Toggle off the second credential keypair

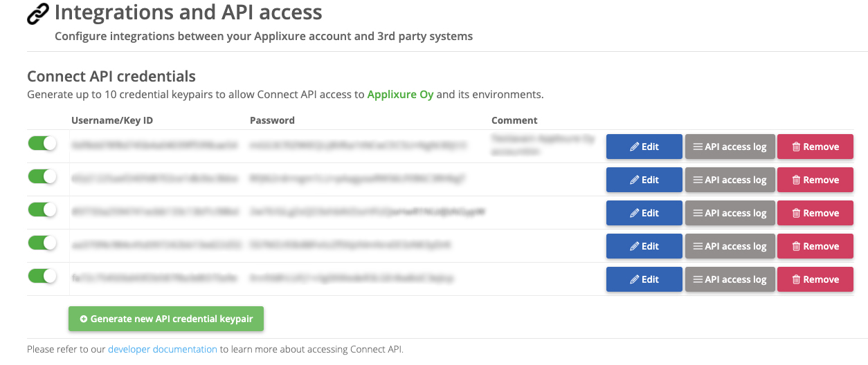click(42, 176)
